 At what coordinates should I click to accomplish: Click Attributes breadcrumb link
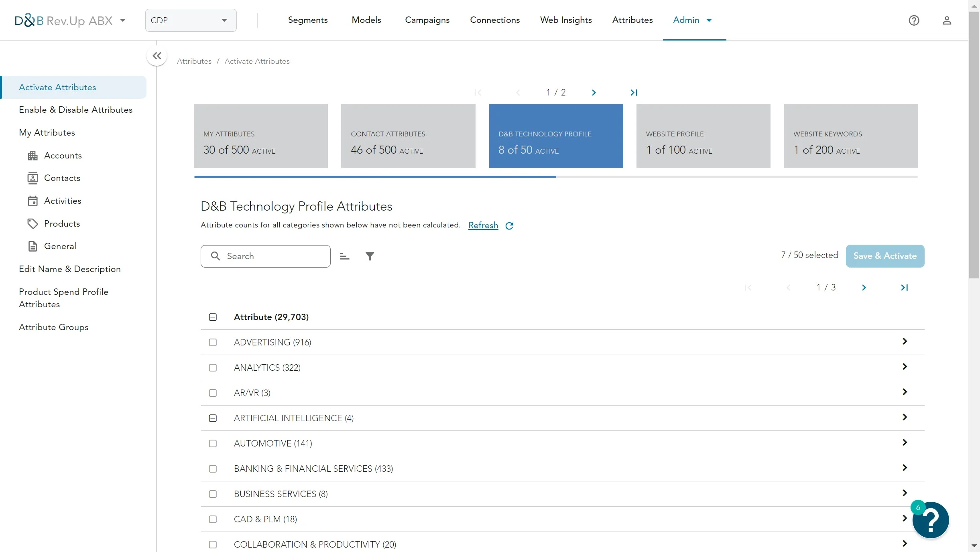(x=194, y=61)
